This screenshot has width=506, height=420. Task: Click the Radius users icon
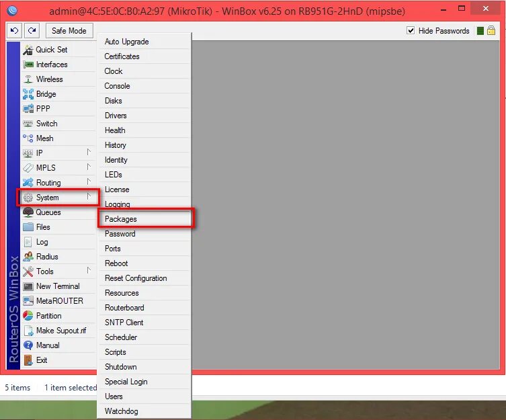28,257
